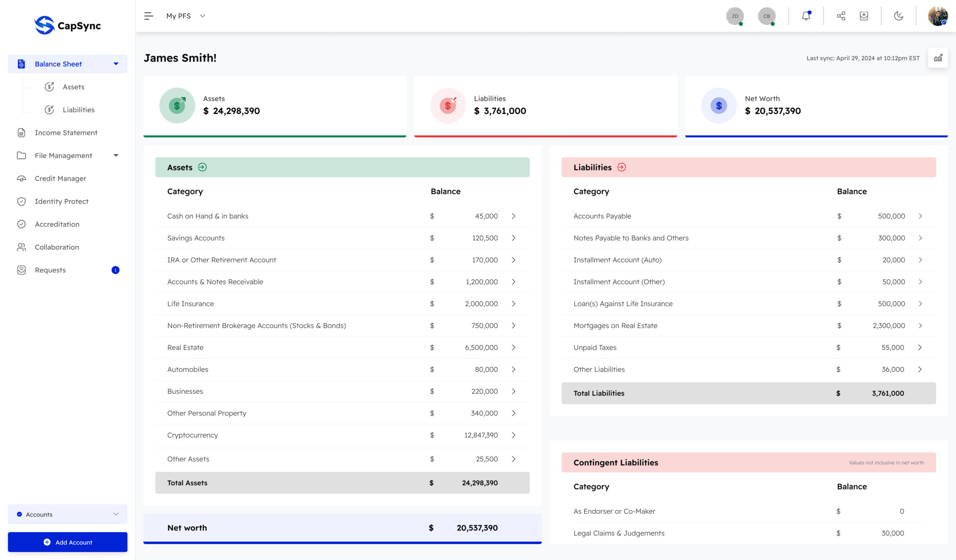Click the hamburger menu icon
This screenshot has height=560, width=956.
149,16
